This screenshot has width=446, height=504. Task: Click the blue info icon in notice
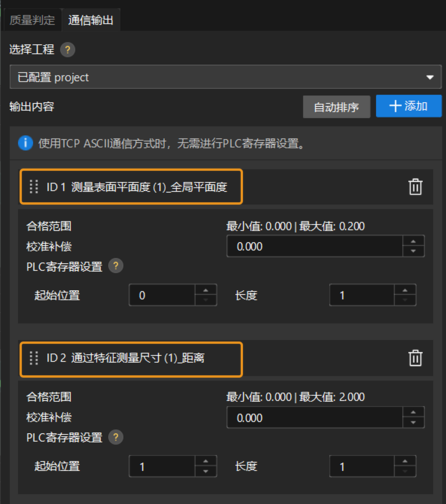(26, 143)
